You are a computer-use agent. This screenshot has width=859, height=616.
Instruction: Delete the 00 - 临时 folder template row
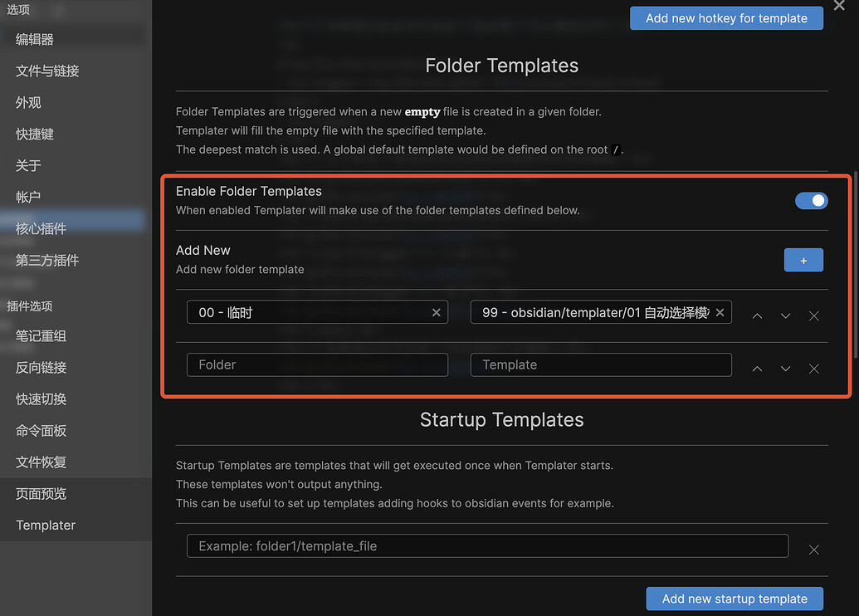pyautogui.click(x=814, y=315)
